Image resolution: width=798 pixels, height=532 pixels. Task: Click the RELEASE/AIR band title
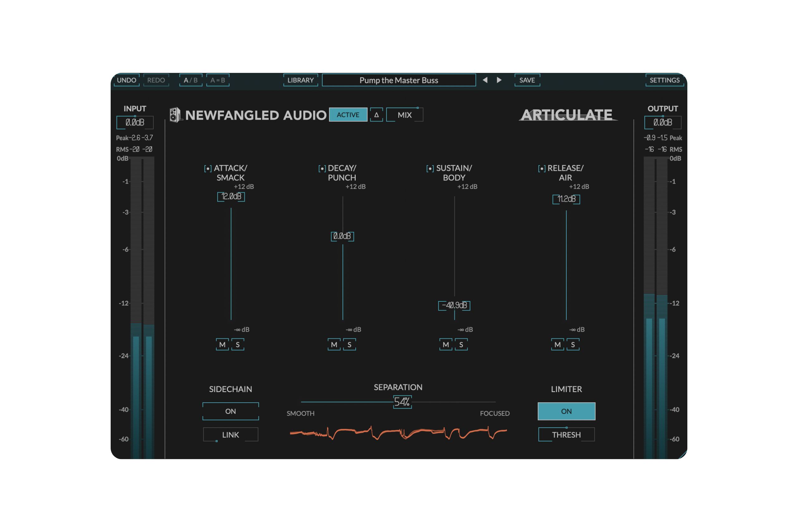pyautogui.click(x=565, y=173)
